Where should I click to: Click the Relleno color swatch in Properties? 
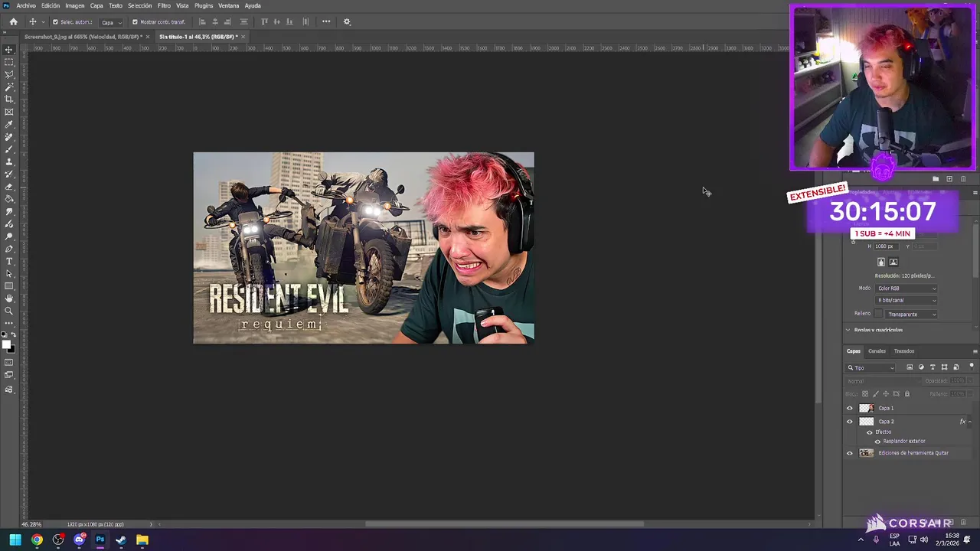[878, 314]
